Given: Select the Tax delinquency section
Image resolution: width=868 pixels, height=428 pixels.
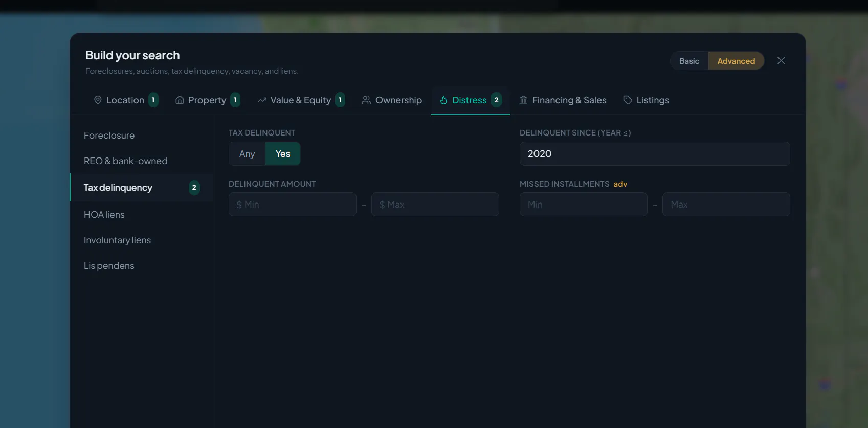Looking at the screenshot, I should coord(141,188).
